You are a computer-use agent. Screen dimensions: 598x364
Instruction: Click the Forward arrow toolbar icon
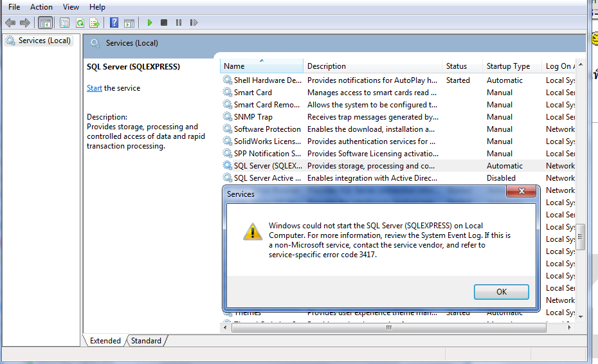click(25, 23)
